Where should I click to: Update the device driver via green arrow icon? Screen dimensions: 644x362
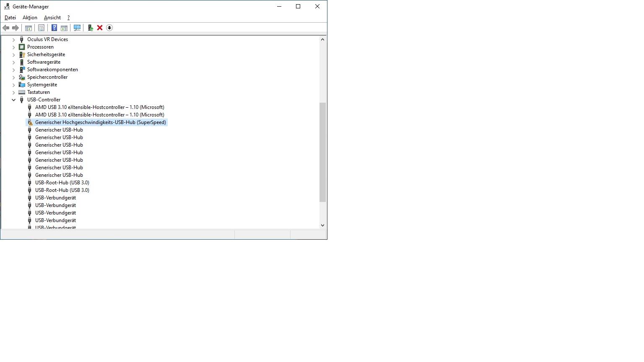[90, 28]
